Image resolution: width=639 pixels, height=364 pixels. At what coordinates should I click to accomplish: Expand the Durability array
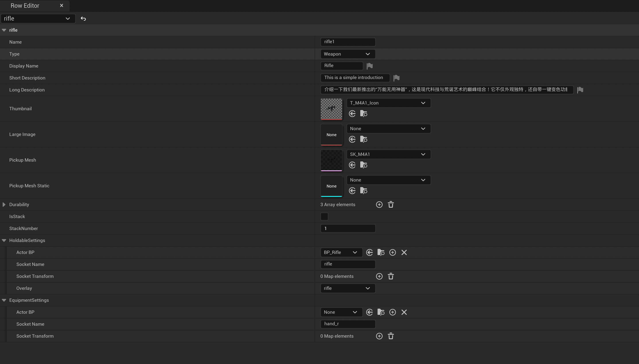tap(4, 205)
